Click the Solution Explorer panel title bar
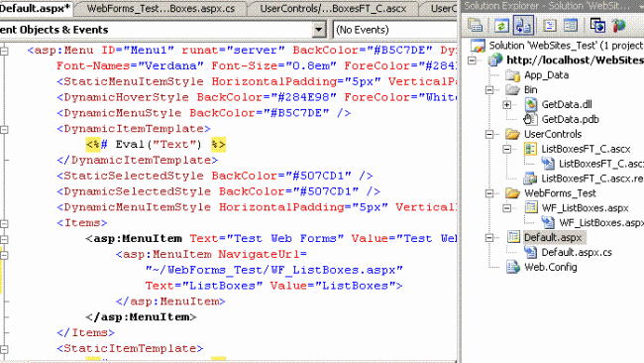Viewport: 644px width, 363px height. click(x=552, y=6)
